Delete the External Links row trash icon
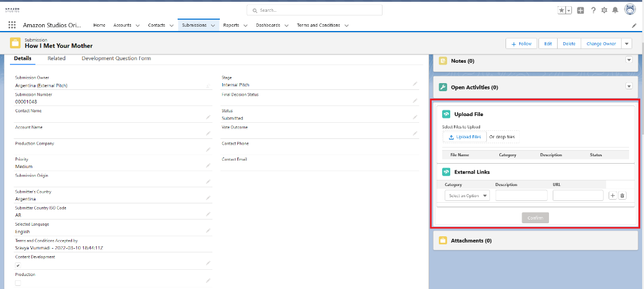Image resolution: width=644 pixels, height=289 pixels. pos(622,196)
